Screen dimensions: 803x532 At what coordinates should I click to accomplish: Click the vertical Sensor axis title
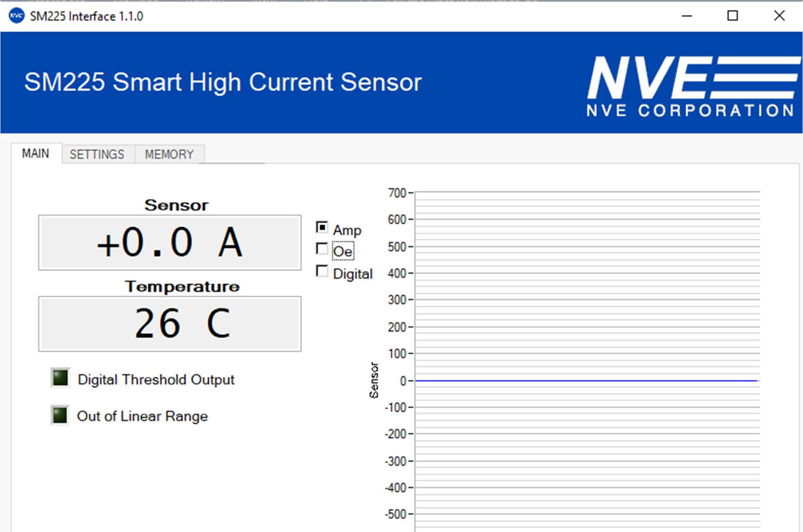coord(374,380)
